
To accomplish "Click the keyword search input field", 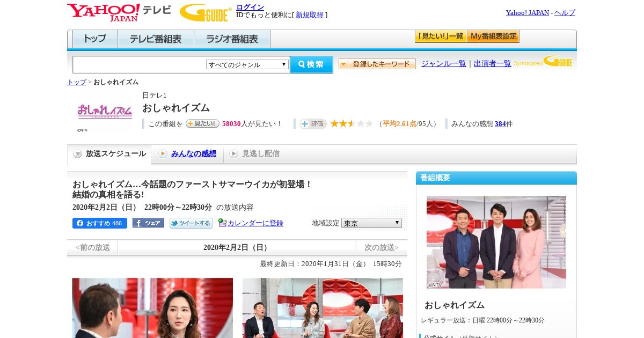I will click(x=140, y=64).
